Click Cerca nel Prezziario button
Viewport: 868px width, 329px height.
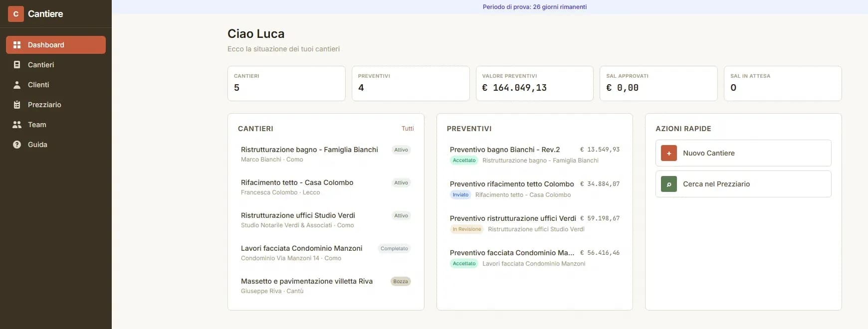click(743, 184)
